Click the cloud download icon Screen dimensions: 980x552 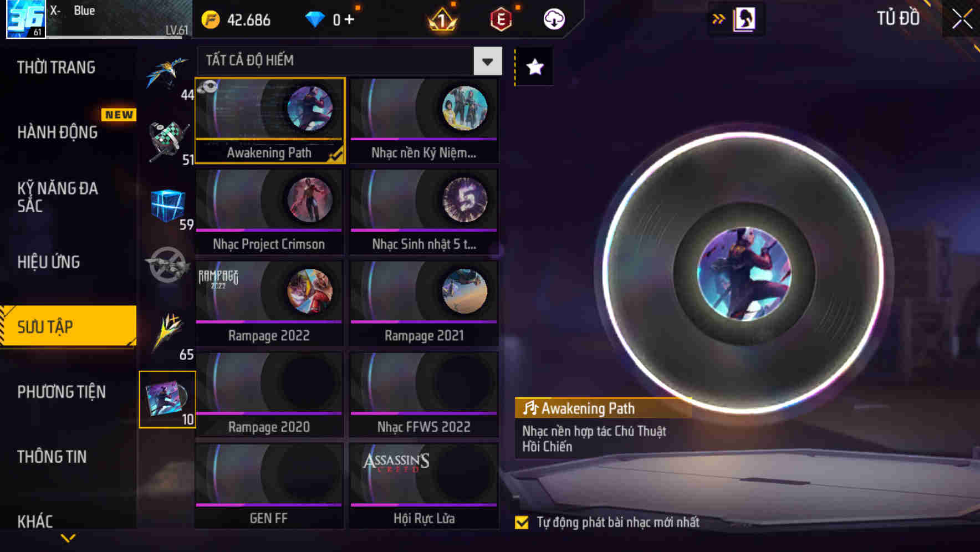(x=554, y=19)
